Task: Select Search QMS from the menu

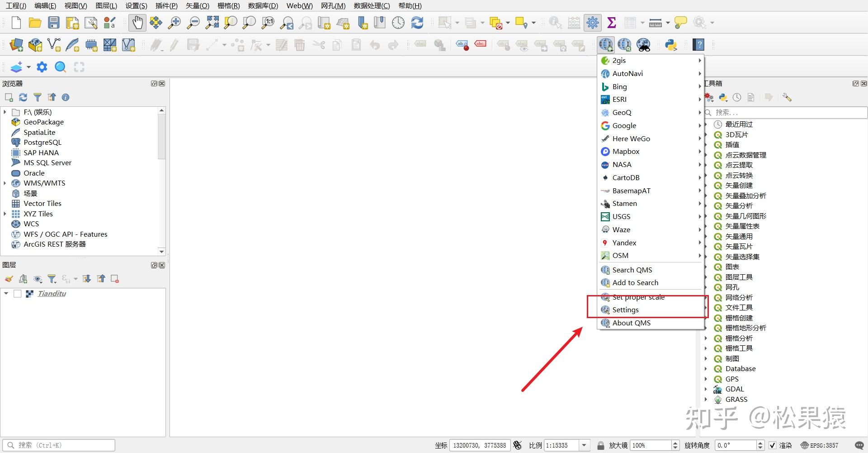Action: [x=651, y=270]
